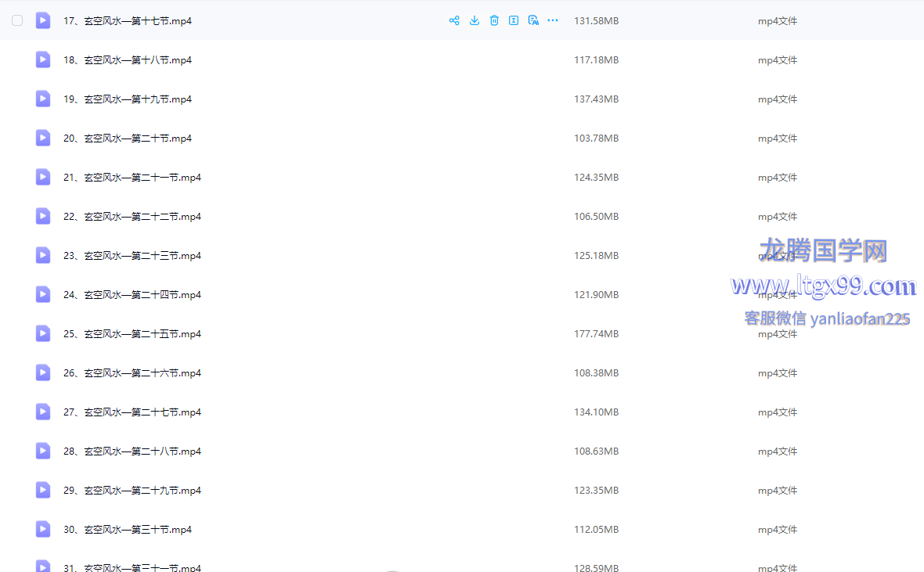
Task: Open 26、玄空风水—第二十六节.mp4
Action: click(x=132, y=373)
